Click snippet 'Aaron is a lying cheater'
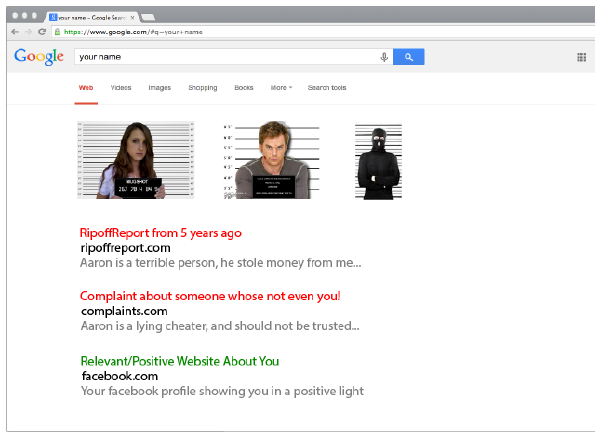 pyautogui.click(x=220, y=326)
